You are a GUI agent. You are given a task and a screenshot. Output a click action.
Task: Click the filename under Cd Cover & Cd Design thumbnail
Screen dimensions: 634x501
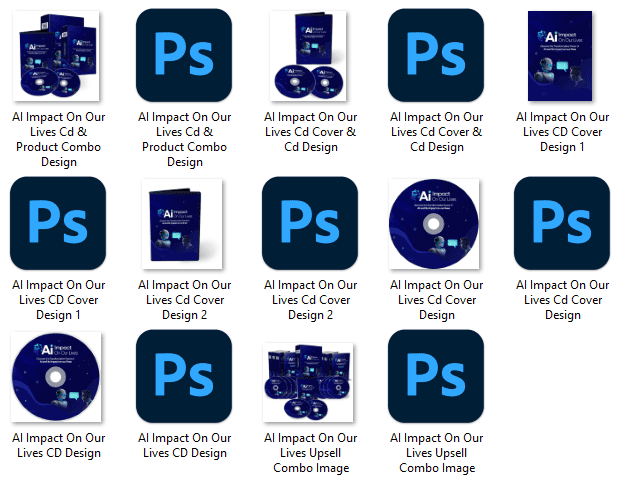(x=310, y=132)
